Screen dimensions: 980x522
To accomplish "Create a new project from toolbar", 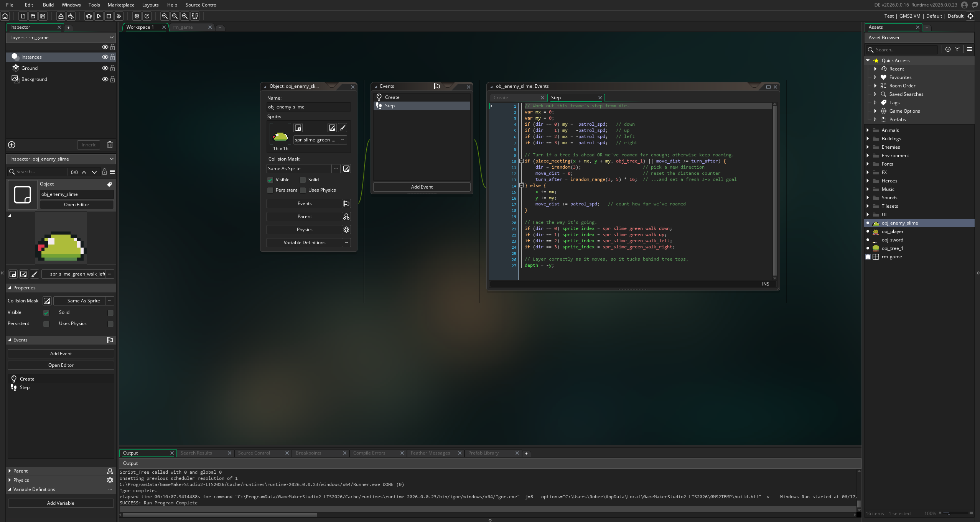I will pos(23,16).
